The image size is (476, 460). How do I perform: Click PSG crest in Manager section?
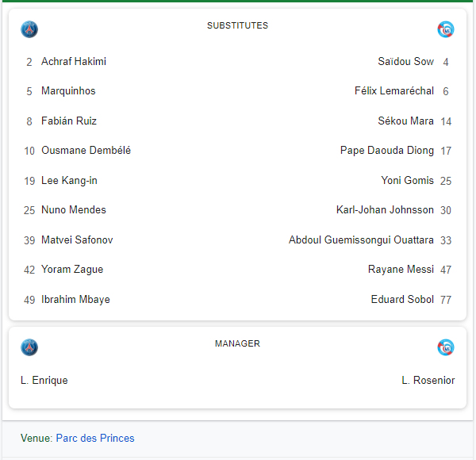point(29,347)
